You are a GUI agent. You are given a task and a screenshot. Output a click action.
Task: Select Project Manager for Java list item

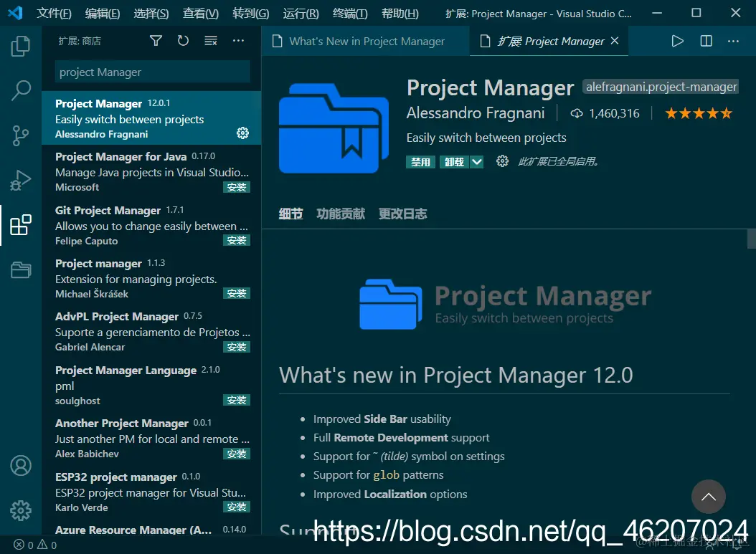[x=151, y=171]
